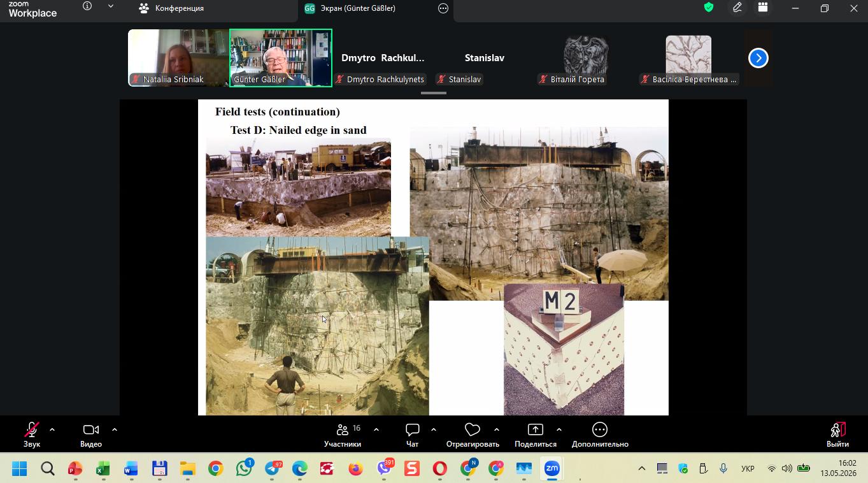Open the Chat panel icon
868x483 pixels.
tap(412, 429)
